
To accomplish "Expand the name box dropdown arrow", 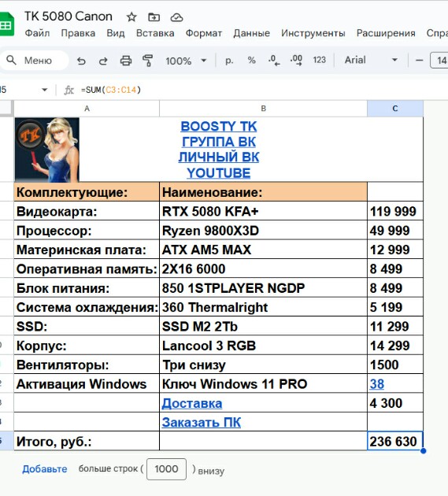I will click(x=45, y=91).
